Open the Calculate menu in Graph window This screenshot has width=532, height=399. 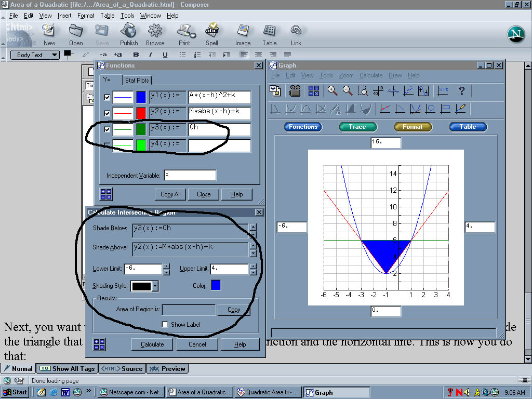[x=370, y=75]
